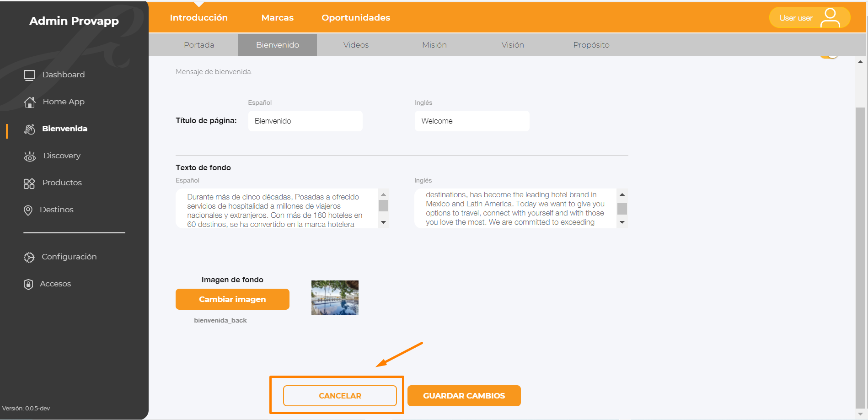Viewport: 868px width, 420px height.
Task: Click the User user account button
Action: pos(809,18)
